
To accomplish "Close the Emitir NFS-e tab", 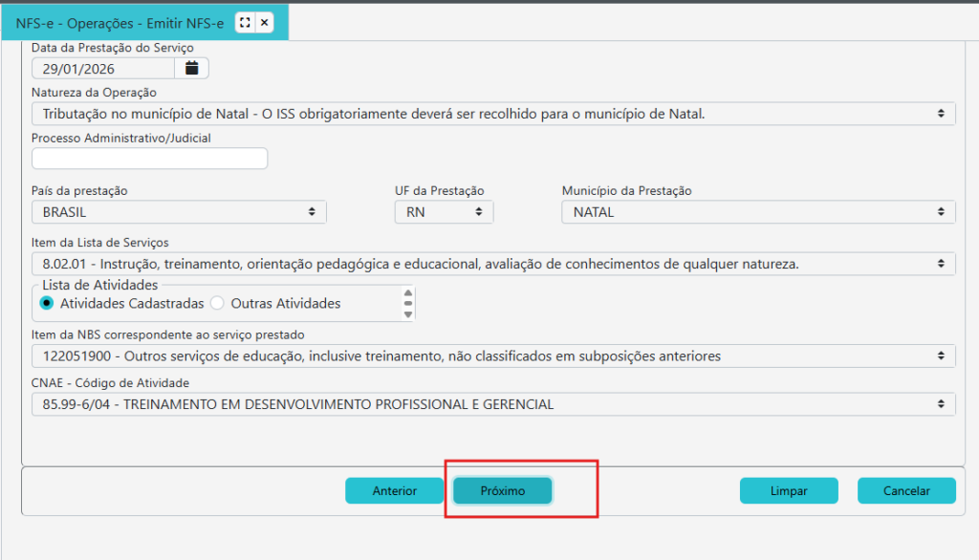I will tap(265, 22).
